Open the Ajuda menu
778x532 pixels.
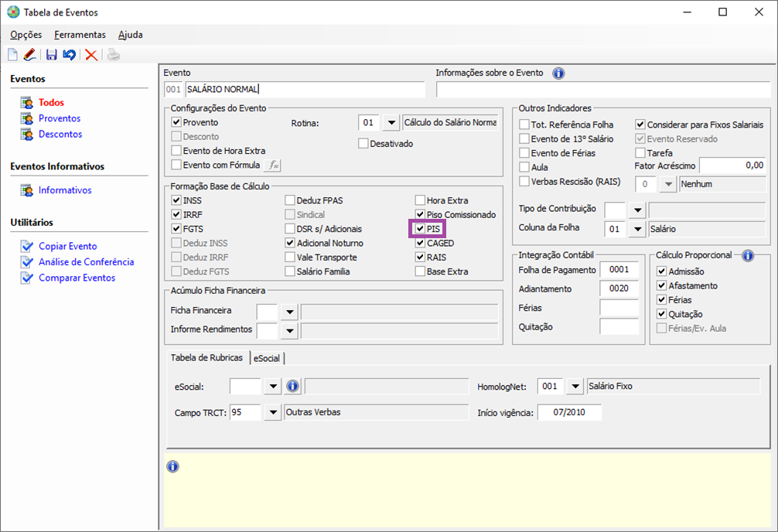click(x=131, y=35)
